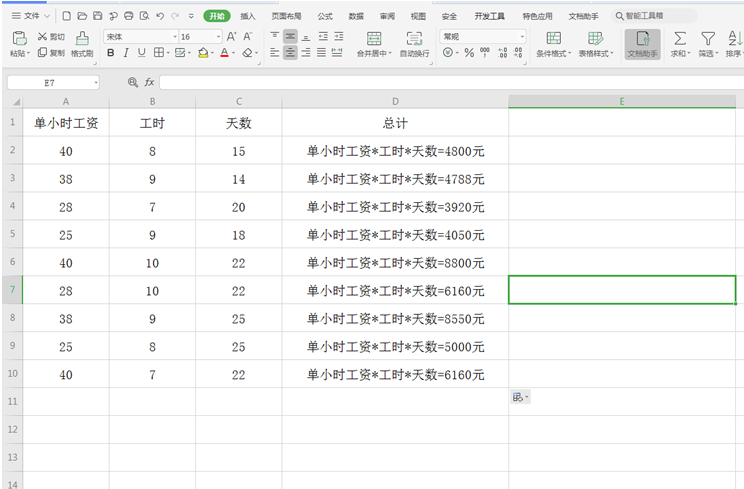Image resolution: width=744 pixels, height=489 pixels.
Task: Switch to the 插入 tab
Action: 247,16
